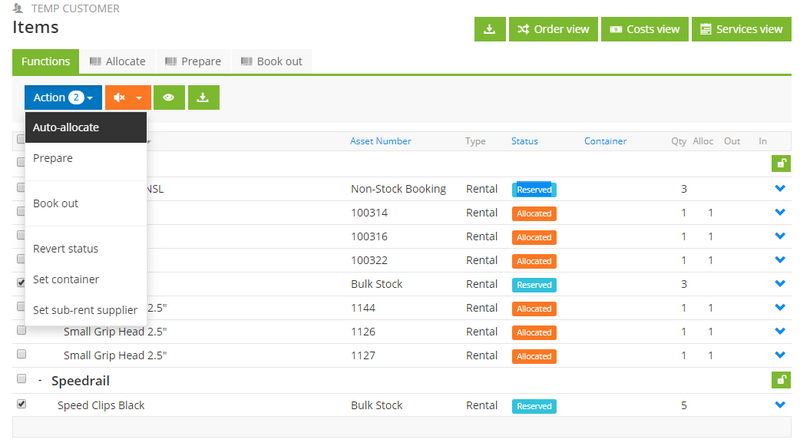Image resolution: width=800 pixels, height=446 pixels.
Task: Open Costs view
Action: pyautogui.click(x=645, y=29)
